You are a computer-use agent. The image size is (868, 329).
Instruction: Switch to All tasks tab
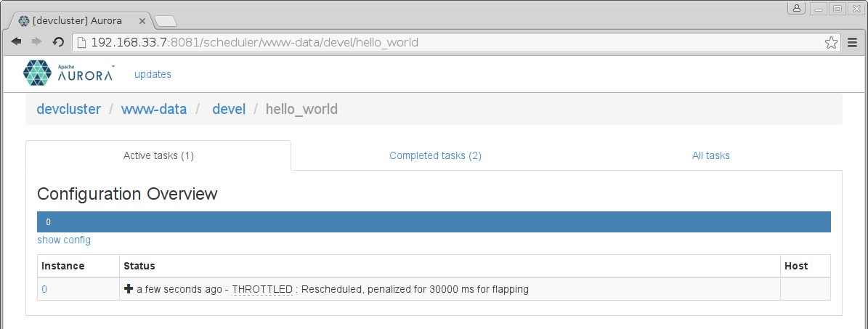pos(710,155)
